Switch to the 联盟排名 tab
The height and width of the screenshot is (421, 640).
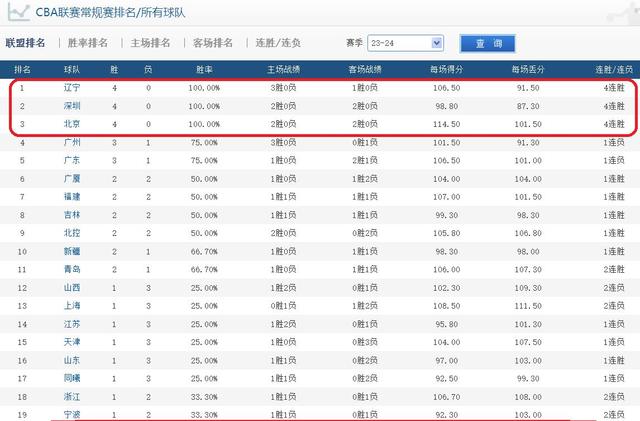coord(25,43)
